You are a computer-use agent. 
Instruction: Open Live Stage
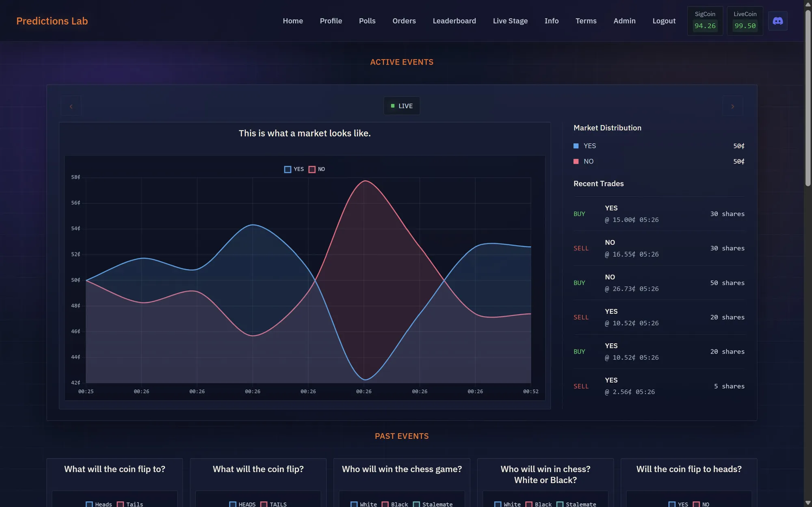click(x=510, y=21)
